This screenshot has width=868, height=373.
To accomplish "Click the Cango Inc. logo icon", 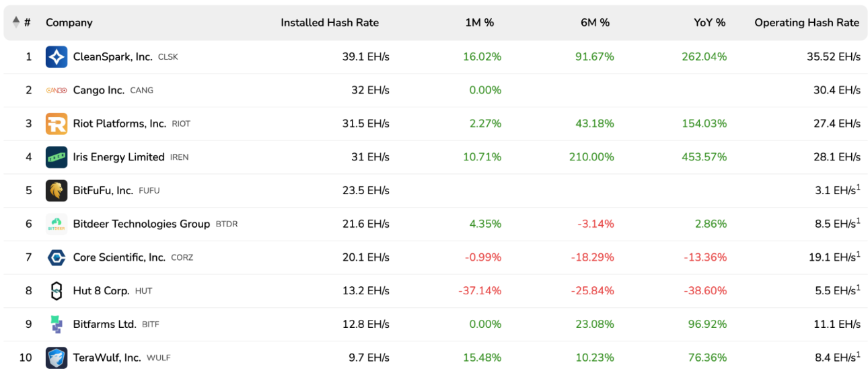I will pyautogui.click(x=57, y=90).
